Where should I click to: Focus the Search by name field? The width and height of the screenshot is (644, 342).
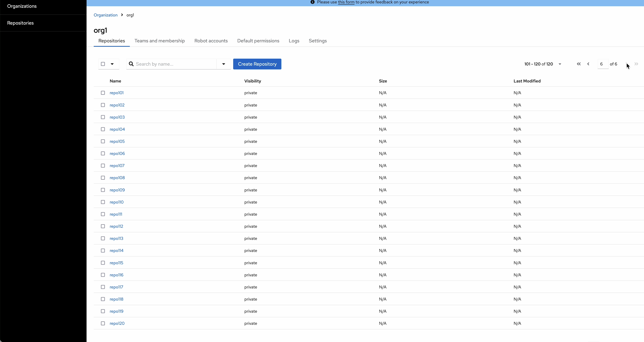[175, 64]
